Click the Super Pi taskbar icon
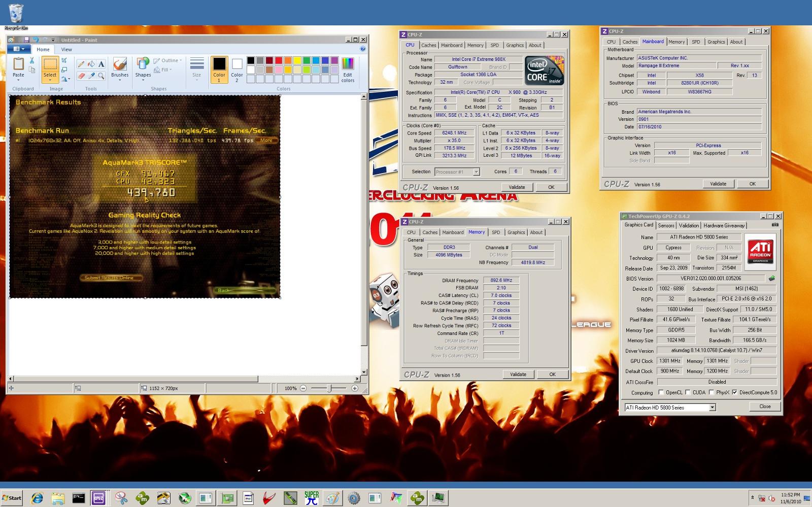The image size is (812, 507). tap(312, 498)
